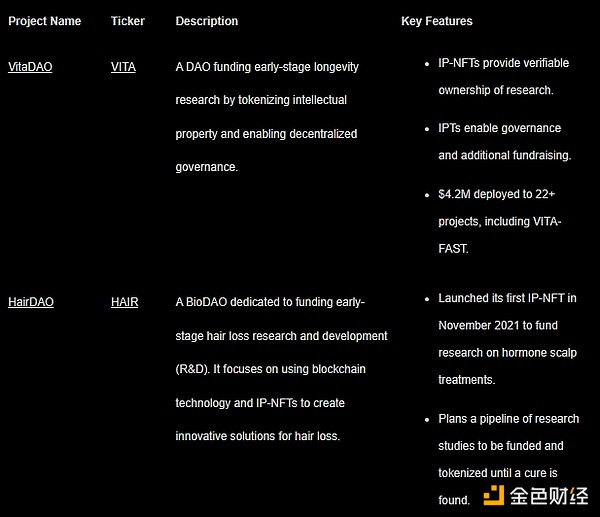Click the HairDAO hair loss description text
Screen dimensions: 600x517
pyautogui.click(x=280, y=369)
